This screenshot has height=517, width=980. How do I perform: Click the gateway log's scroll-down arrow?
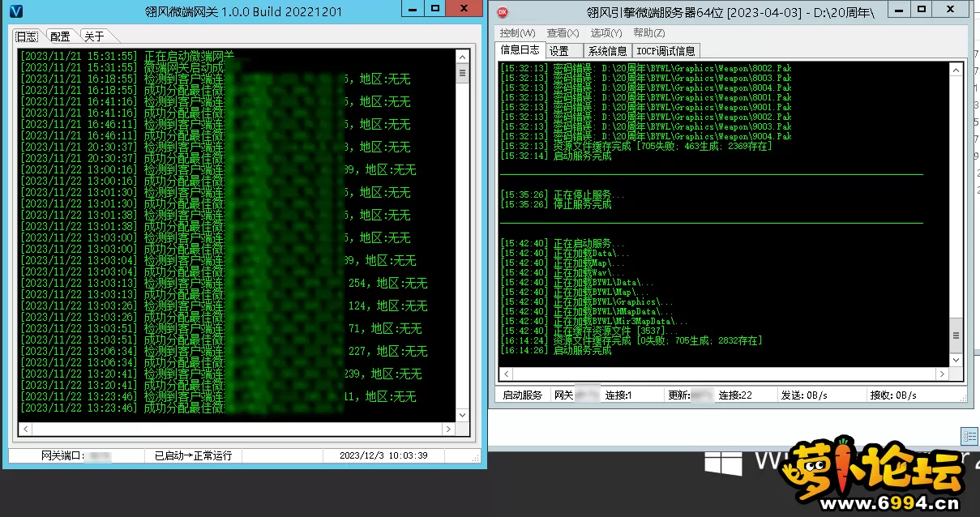tap(463, 415)
